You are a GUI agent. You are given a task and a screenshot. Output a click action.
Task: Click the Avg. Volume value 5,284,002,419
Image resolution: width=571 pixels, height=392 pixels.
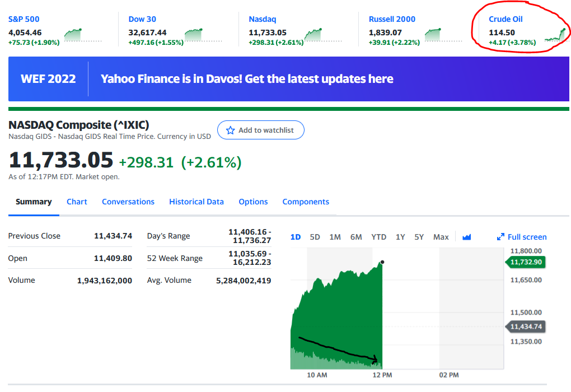(x=244, y=281)
